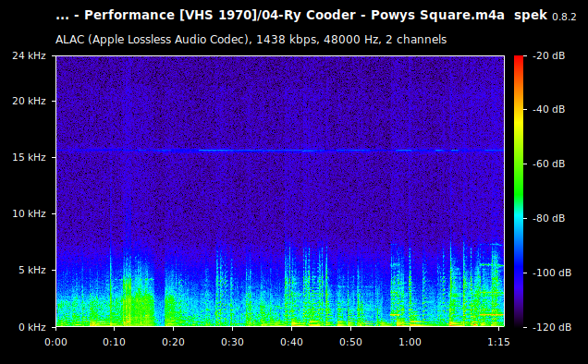Click the -120 dB scale label
Screen dimensions: 588x364
552,327
